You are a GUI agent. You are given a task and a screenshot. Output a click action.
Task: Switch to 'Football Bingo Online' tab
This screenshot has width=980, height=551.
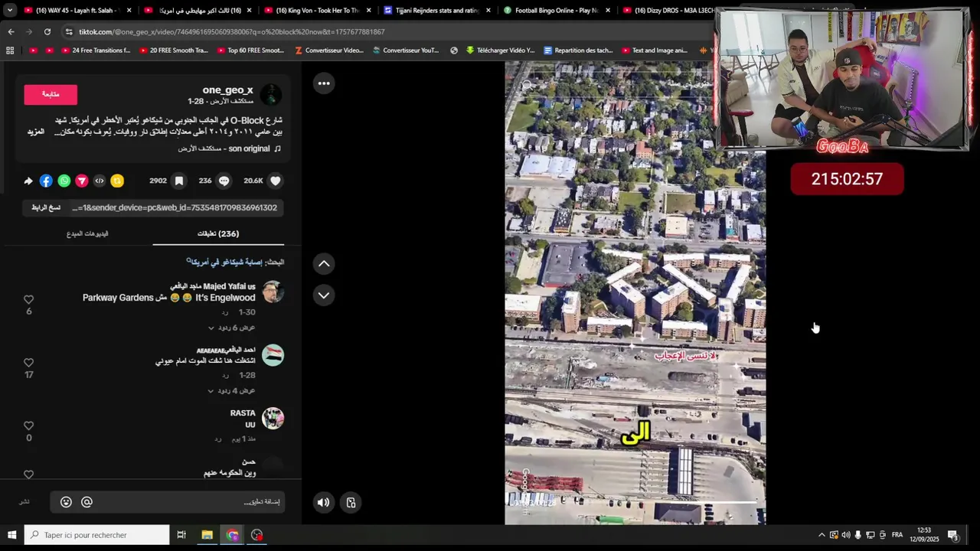[x=556, y=11]
